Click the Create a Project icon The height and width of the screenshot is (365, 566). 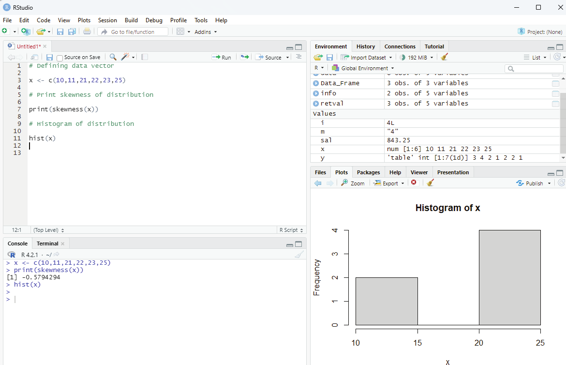click(x=25, y=32)
